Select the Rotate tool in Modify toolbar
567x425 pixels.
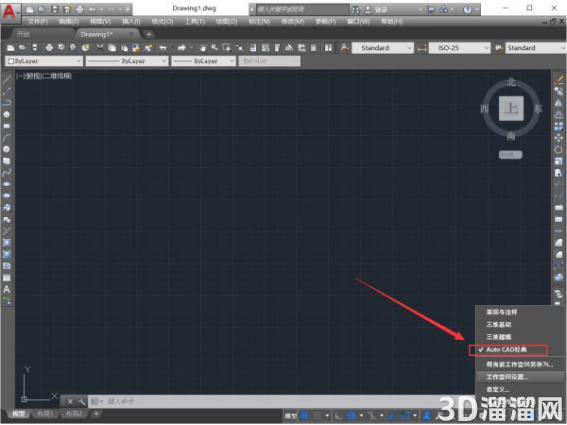[559, 149]
